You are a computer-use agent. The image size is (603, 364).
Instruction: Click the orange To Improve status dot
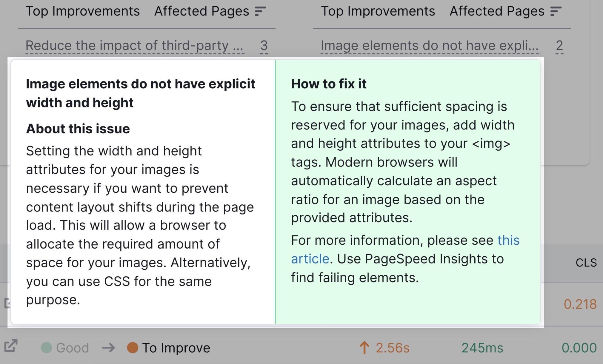click(133, 348)
